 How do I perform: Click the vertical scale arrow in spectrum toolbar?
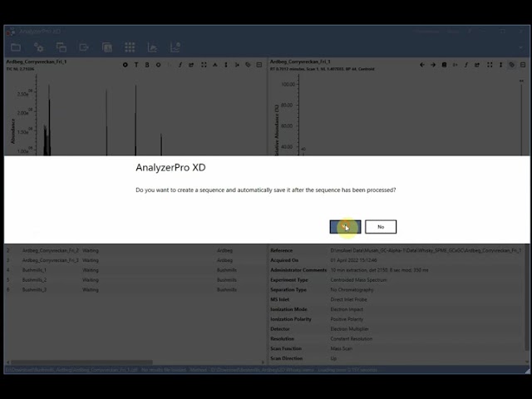pyautogui.click(x=500, y=65)
